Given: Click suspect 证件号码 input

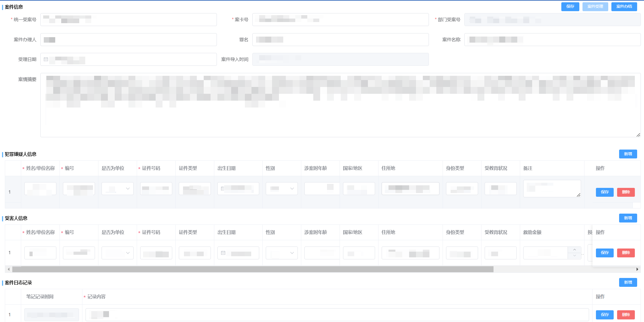Looking at the screenshot, I should [x=156, y=188].
